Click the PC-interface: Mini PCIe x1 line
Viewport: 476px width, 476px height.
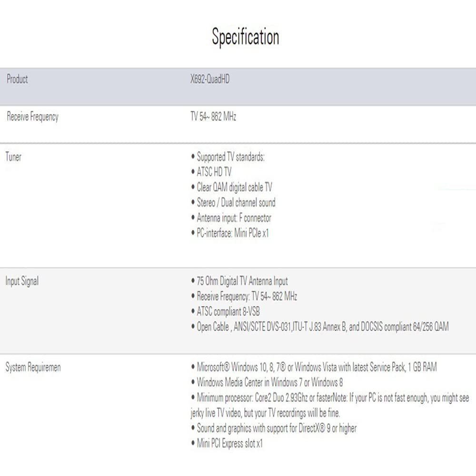(232, 233)
